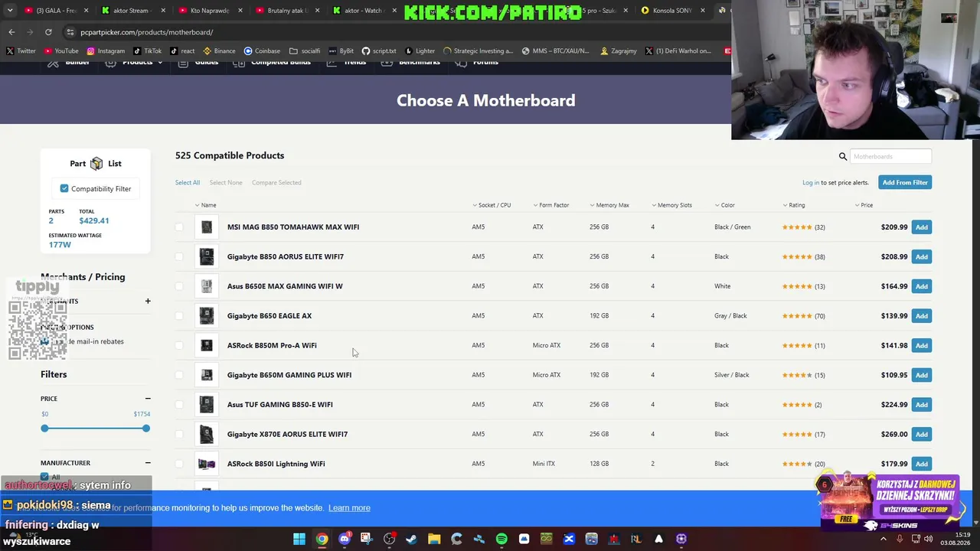
Task: Sort the table by Memory Max column
Action: click(x=609, y=205)
